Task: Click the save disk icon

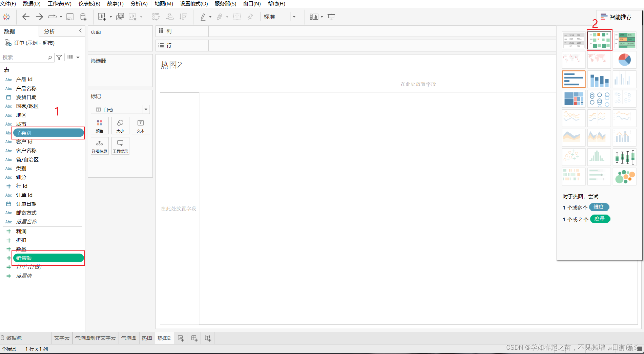Action: pos(70,17)
